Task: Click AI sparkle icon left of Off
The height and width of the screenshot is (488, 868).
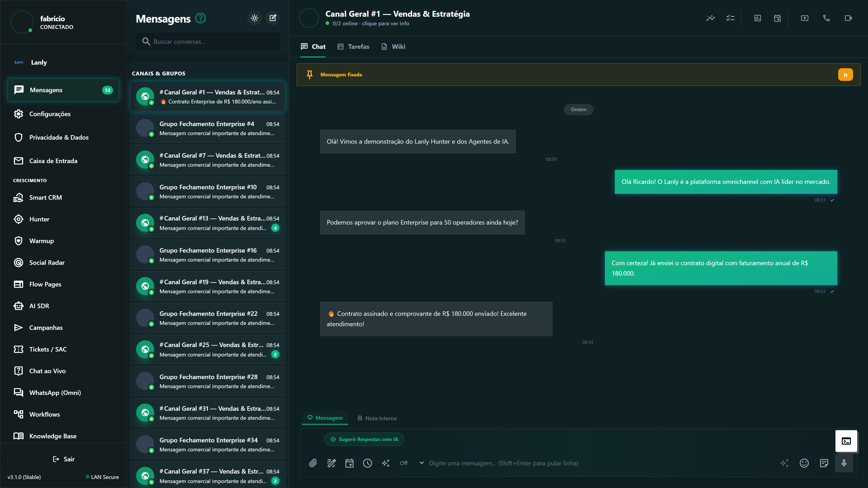Action: 385,463
